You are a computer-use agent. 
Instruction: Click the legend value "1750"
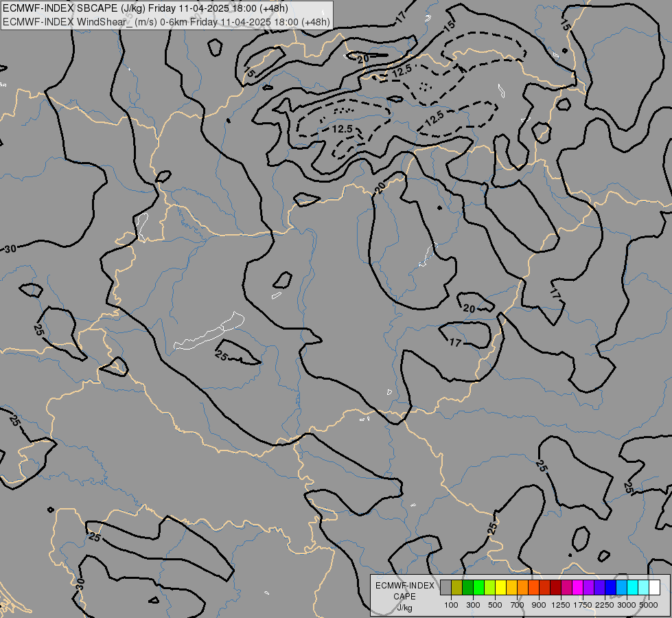(583, 605)
